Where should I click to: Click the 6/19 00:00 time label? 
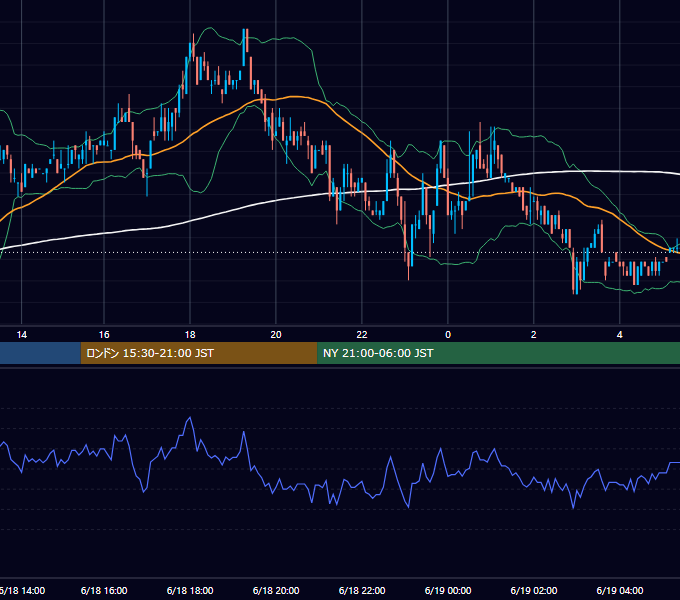click(448, 590)
